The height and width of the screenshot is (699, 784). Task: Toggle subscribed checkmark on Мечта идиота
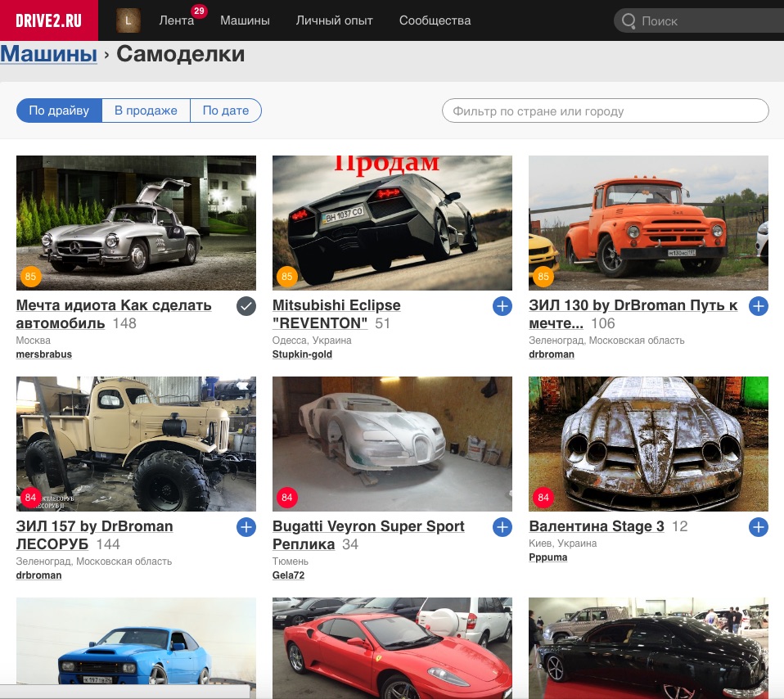point(246,306)
